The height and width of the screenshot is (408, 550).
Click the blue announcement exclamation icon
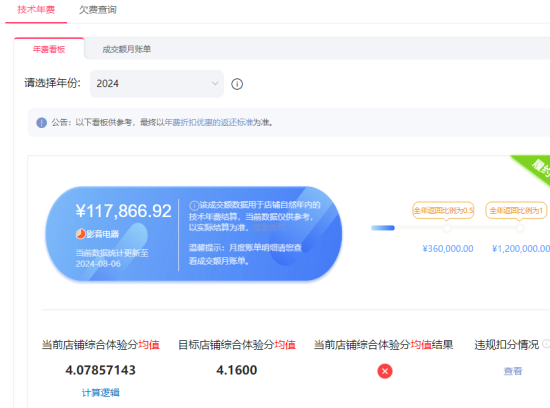pyautogui.click(x=41, y=123)
